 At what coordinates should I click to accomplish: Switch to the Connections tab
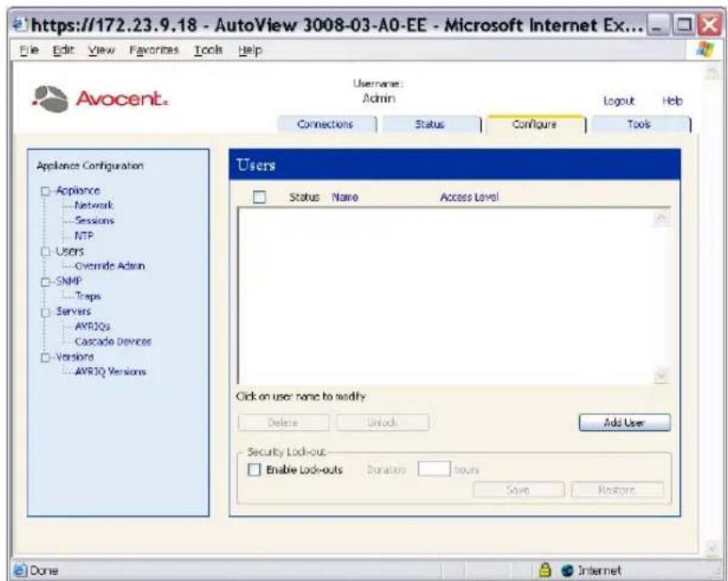click(x=327, y=124)
